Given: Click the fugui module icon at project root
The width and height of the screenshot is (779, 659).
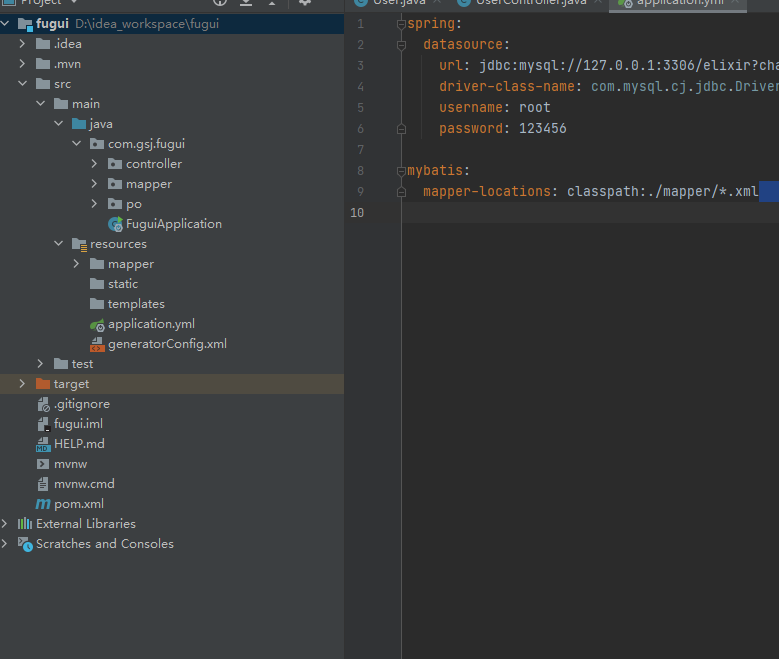Looking at the screenshot, I should [x=25, y=24].
